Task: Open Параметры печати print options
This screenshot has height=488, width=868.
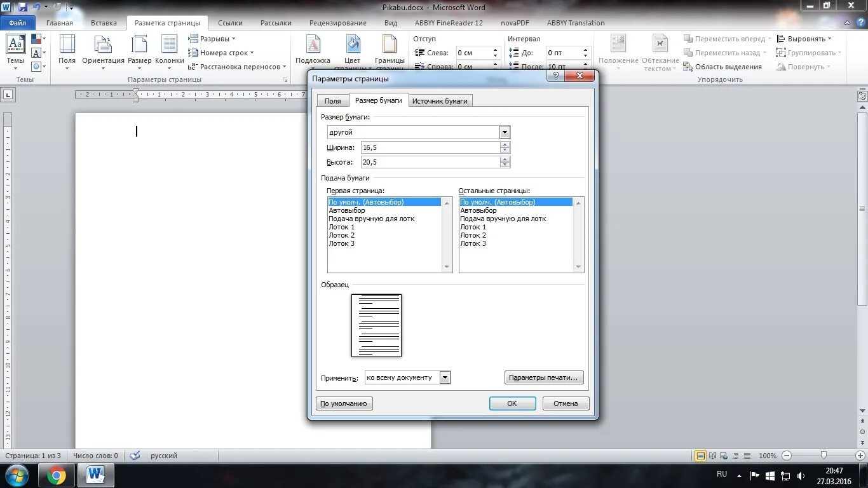Action: [x=544, y=377]
